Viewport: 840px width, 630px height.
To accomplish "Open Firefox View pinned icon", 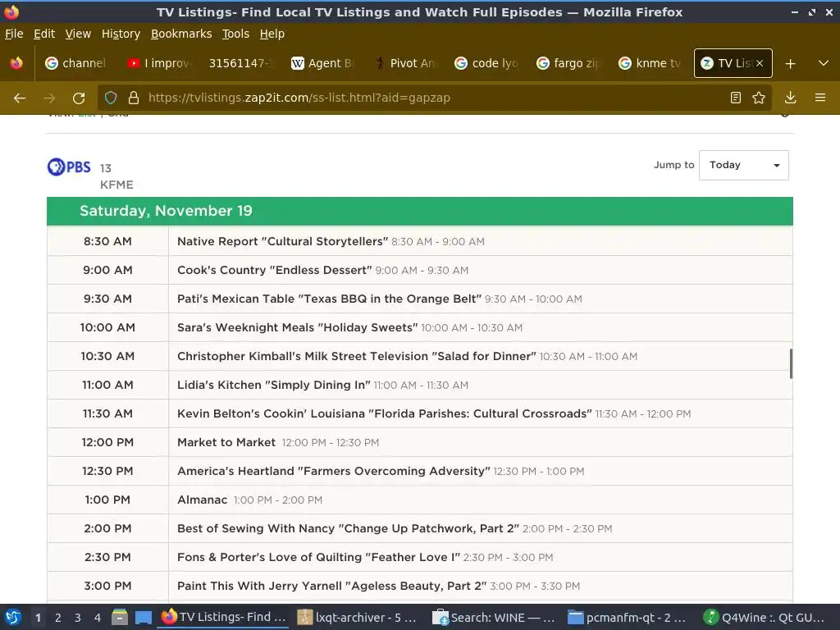I will coord(16,63).
